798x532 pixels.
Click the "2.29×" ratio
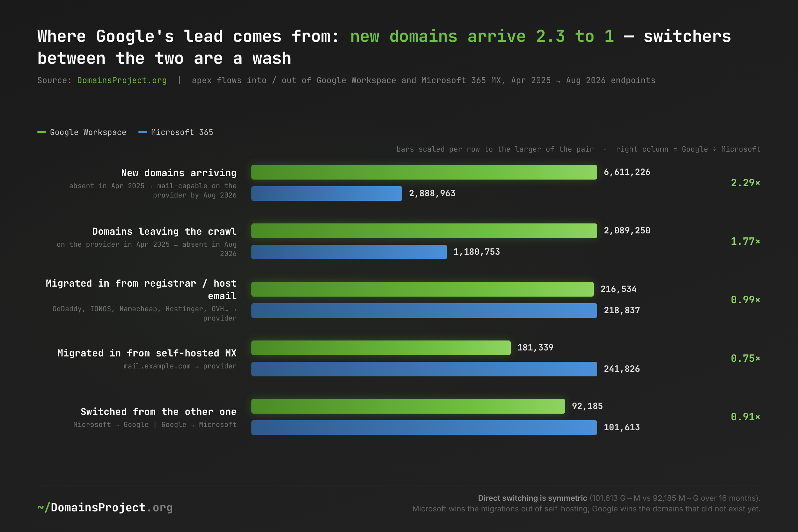(745, 183)
